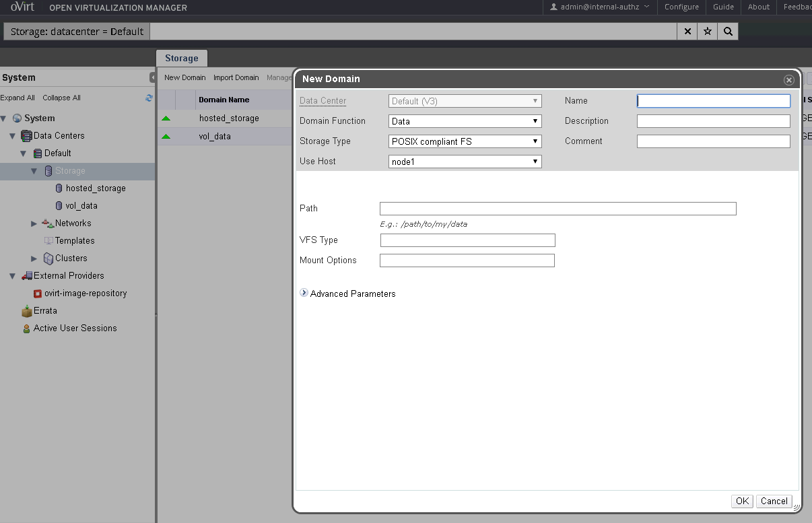Click the green status arrow for vol_data row
The width and height of the screenshot is (812, 523).
click(x=166, y=137)
